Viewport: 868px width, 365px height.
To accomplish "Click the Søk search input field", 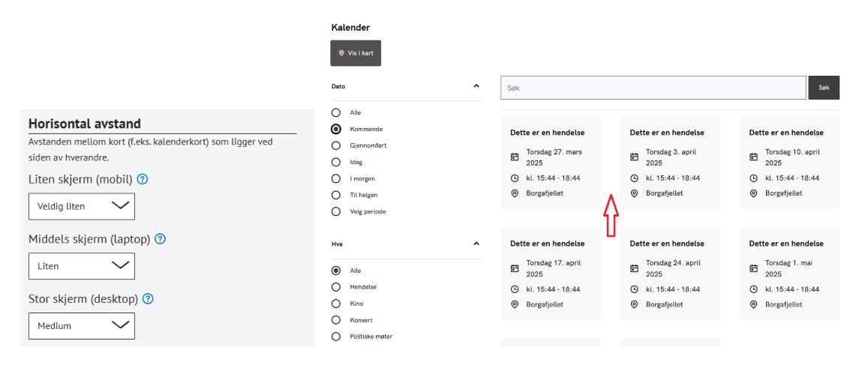I will click(653, 88).
